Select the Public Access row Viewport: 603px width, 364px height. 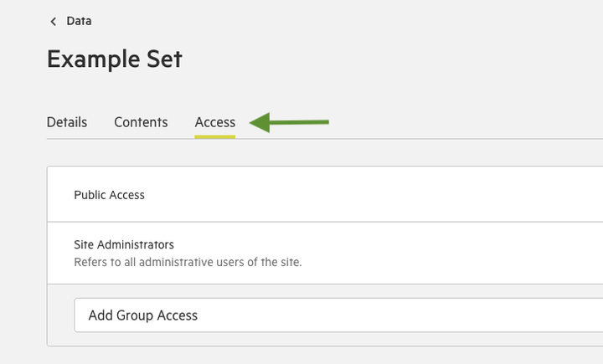coord(325,194)
